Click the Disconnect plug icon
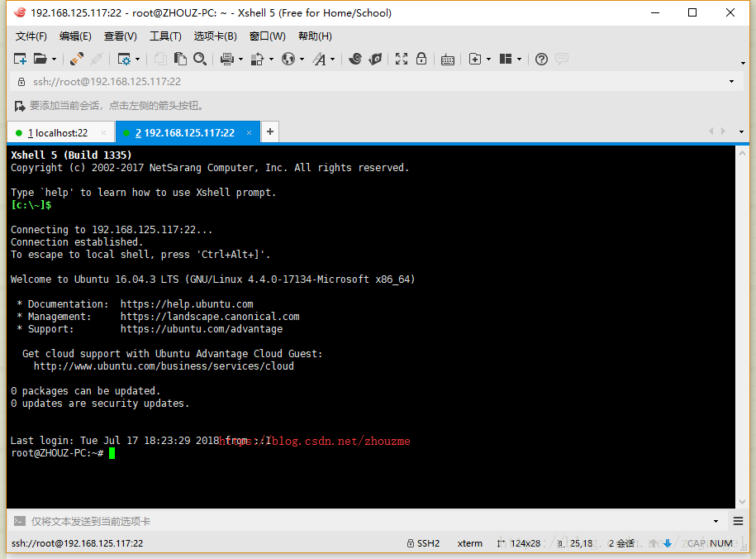Viewport: 756px width, 559px height. tap(97, 59)
